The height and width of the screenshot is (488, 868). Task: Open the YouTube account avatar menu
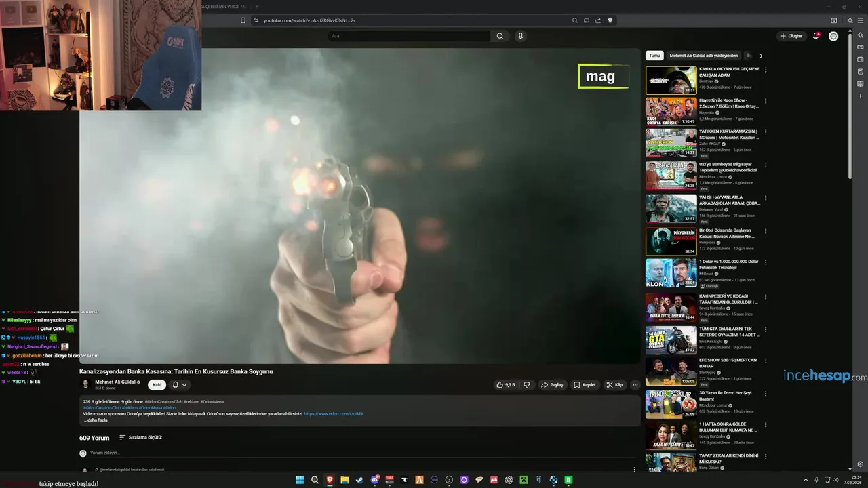coord(833,36)
